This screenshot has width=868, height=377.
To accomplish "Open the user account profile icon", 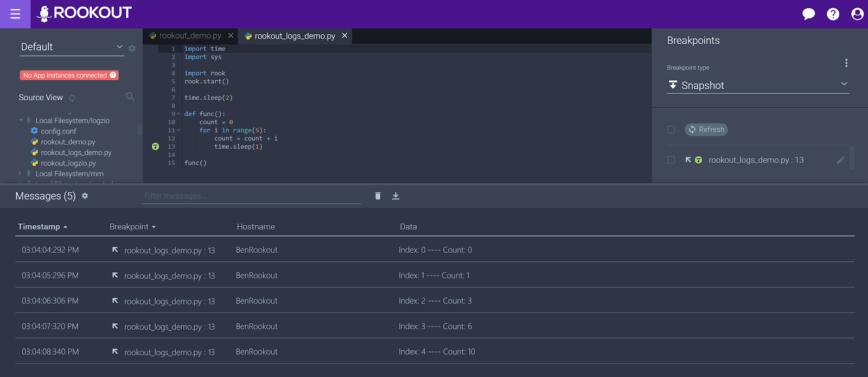I will [857, 14].
